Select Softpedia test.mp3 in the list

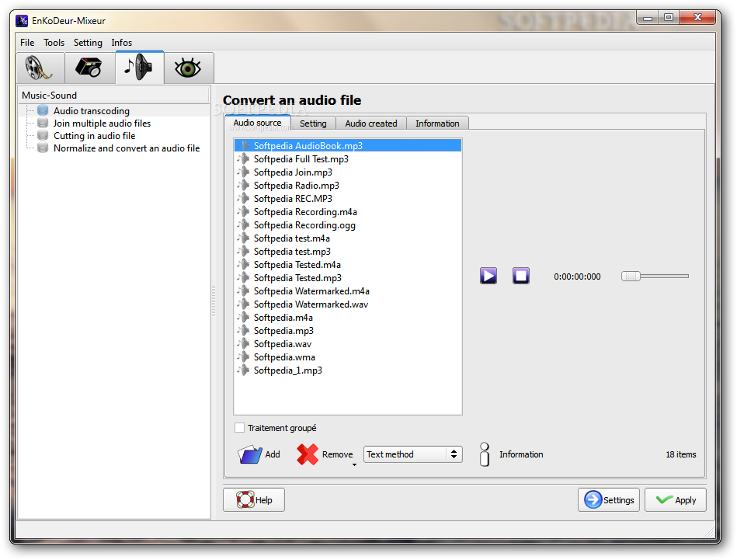pyautogui.click(x=348, y=251)
